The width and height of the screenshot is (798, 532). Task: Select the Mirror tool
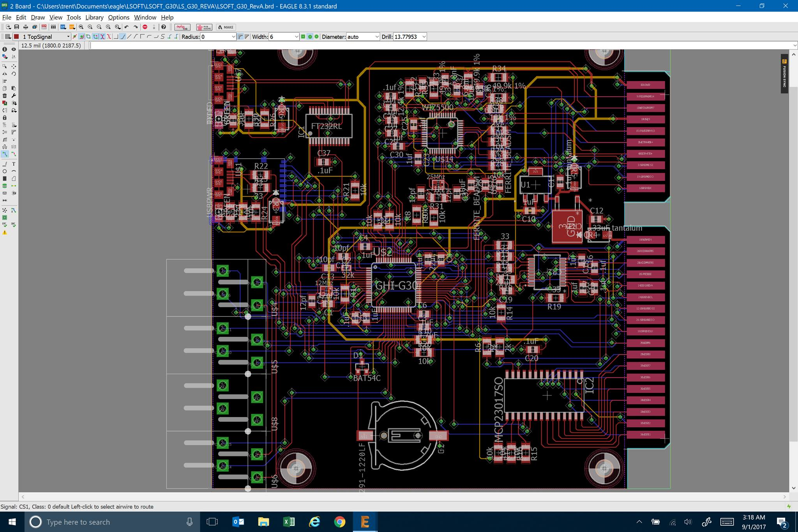click(5, 74)
